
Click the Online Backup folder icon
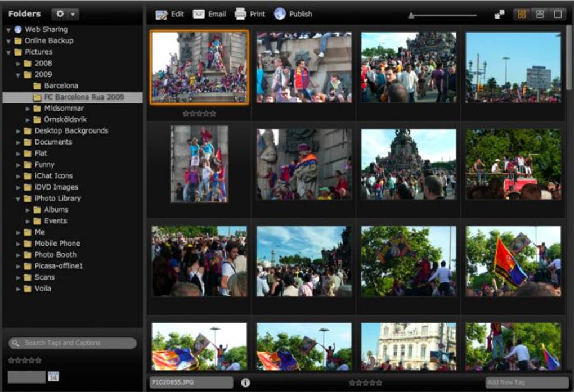point(18,41)
